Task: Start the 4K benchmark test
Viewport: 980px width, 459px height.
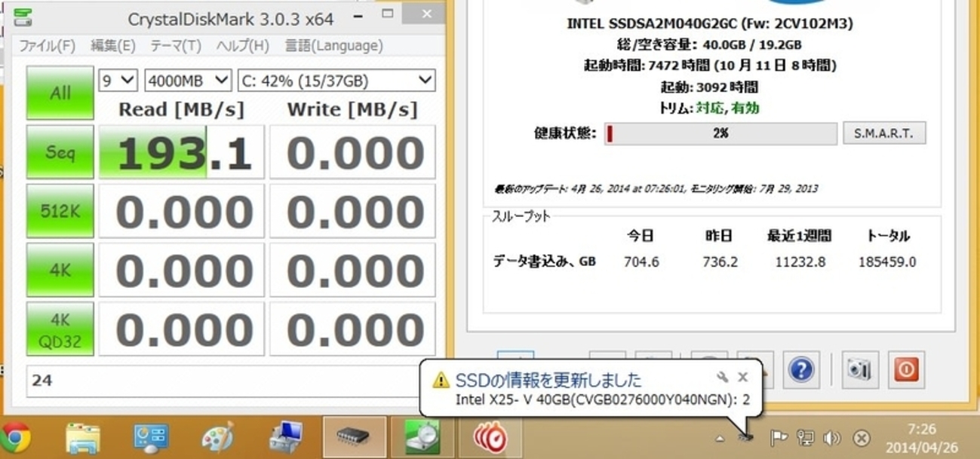Action: [60, 270]
